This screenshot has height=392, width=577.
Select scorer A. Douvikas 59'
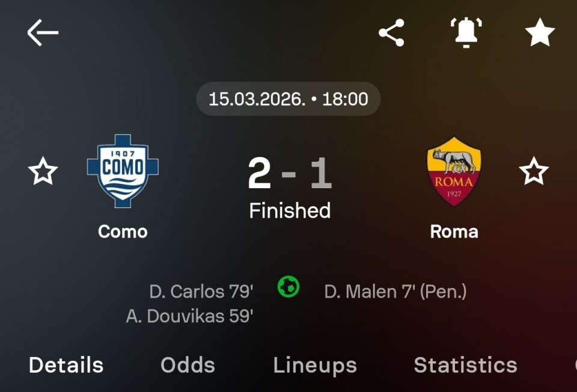(x=189, y=316)
